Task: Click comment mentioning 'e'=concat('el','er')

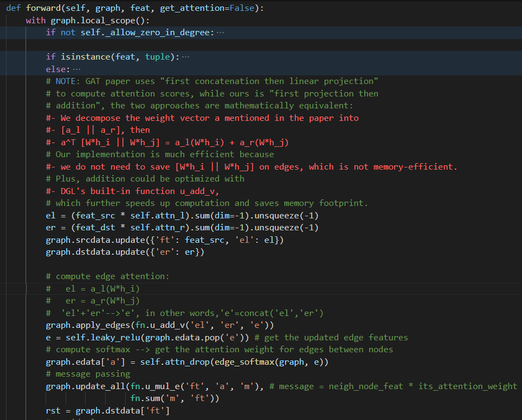Action: pos(185,313)
